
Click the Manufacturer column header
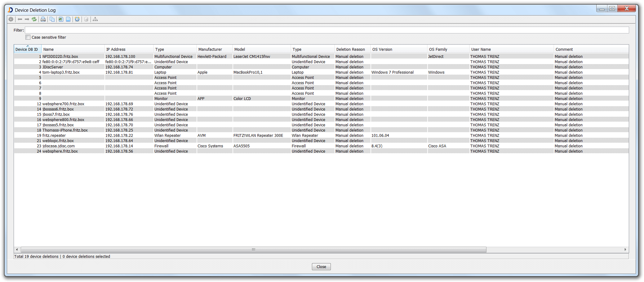pyautogui.click(x=210, y=49)
